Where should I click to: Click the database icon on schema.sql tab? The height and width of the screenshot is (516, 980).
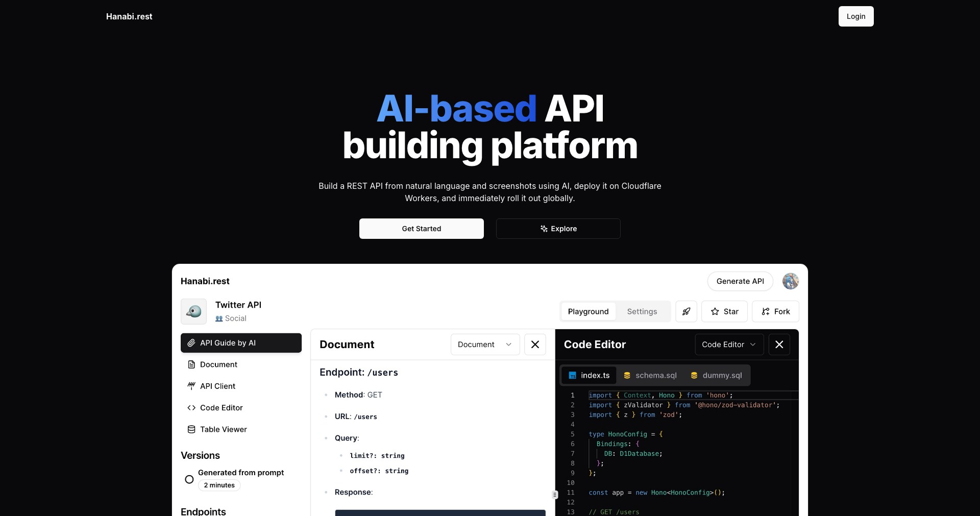tap(627, 375)
